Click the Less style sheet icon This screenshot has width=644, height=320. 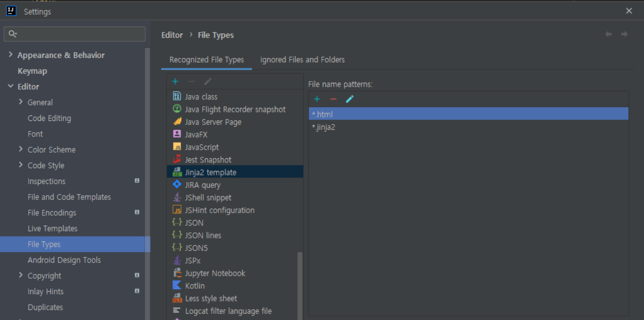[177, 298]
